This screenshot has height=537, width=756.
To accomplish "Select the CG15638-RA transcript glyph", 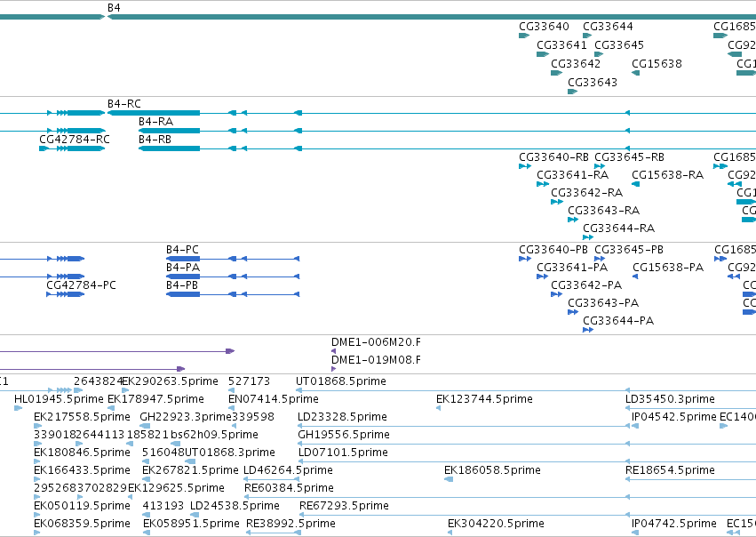I will 635,184.
